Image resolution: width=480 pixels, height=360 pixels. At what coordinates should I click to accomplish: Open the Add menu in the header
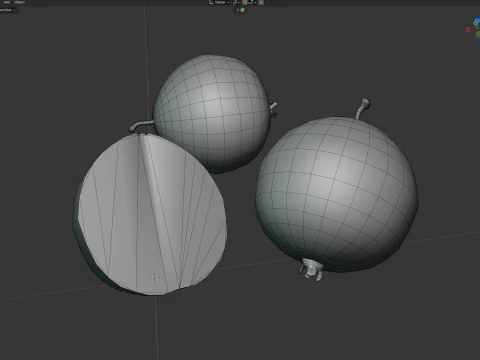pos(7,2)
